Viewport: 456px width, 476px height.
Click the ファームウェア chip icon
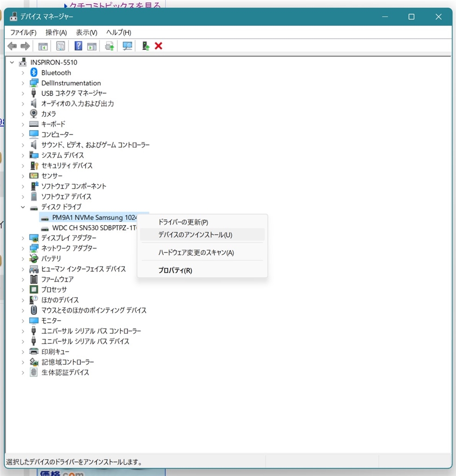point(33,279)
